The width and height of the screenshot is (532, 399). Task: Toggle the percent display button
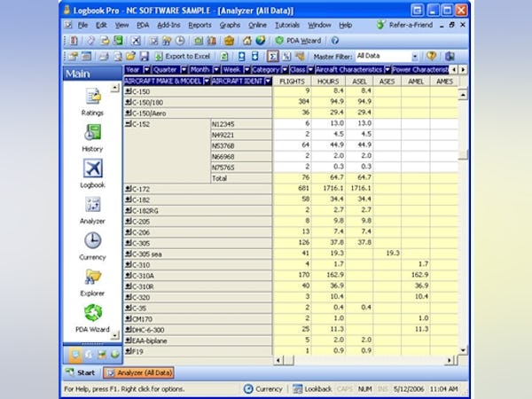click(286, 57)
